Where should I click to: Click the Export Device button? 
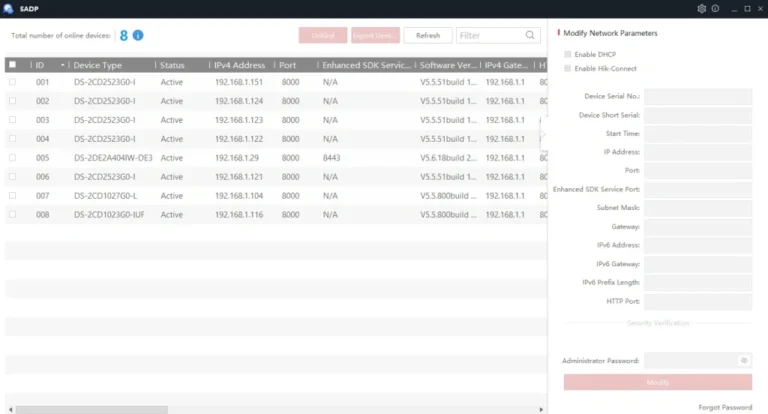(x=375, y=35)
